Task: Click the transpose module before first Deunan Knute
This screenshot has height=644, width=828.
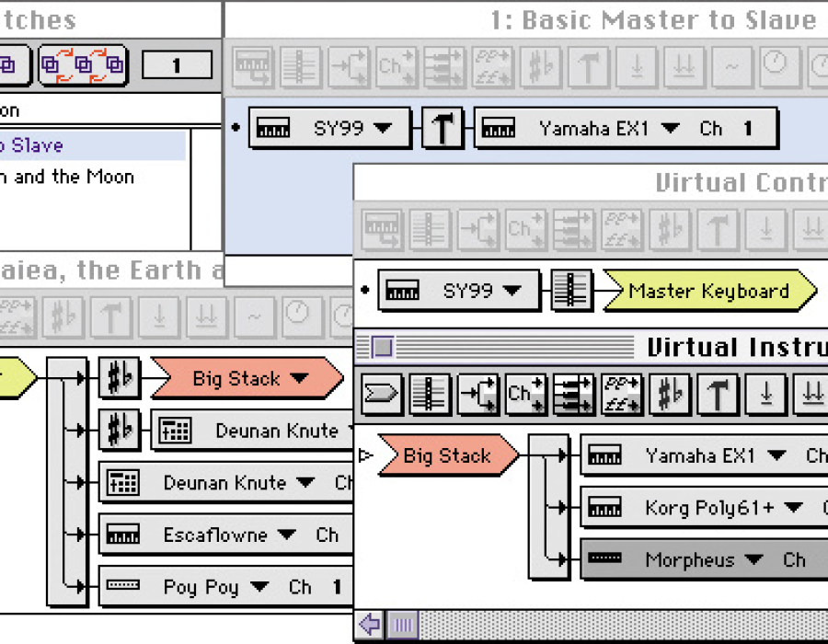Action: [x=120, y=430]
